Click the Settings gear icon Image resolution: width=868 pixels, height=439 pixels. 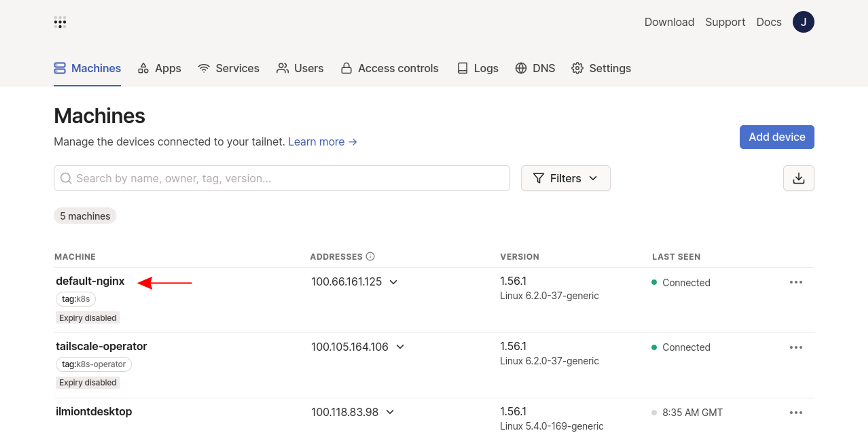[x=577, y=69]
